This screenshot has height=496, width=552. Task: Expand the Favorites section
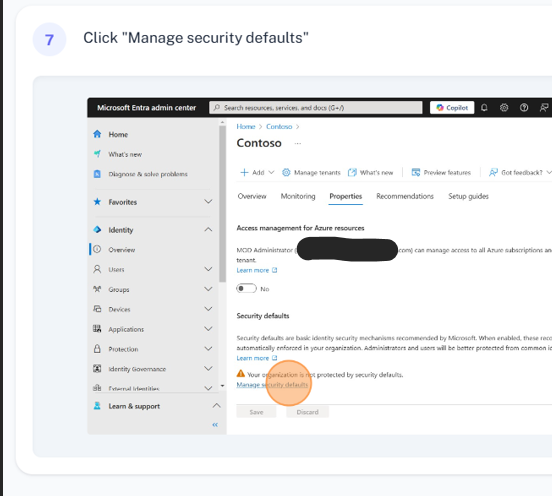click(208, 202)
